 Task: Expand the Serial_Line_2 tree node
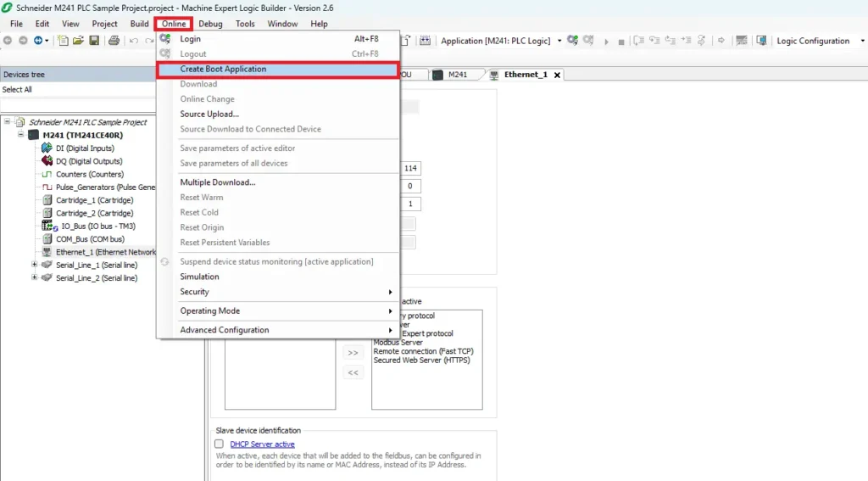(34, 277)
